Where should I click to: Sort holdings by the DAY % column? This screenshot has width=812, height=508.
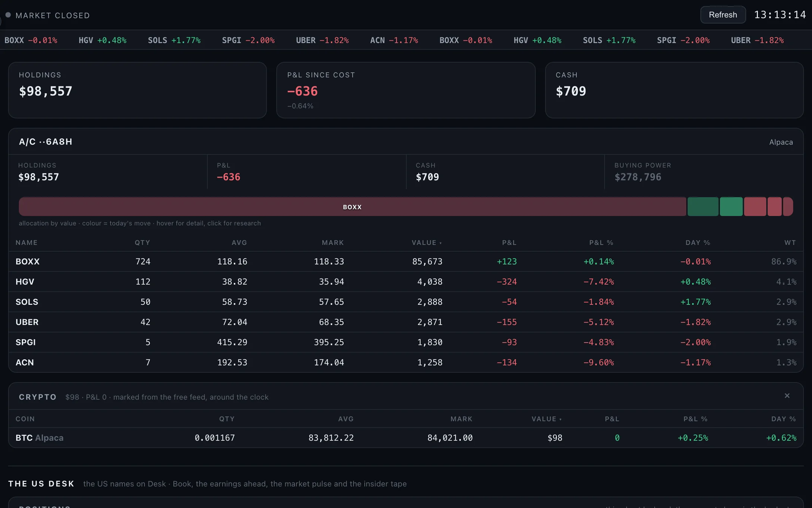tap(698, 243)
